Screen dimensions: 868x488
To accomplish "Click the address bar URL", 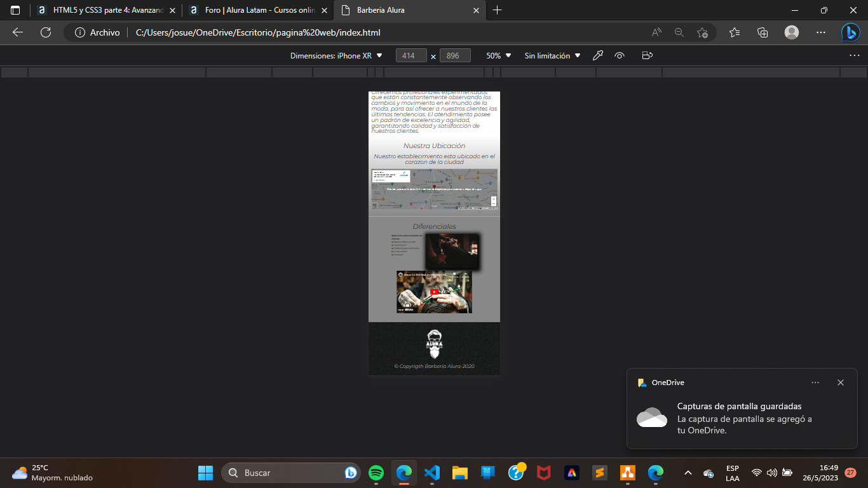I will point(258,32).
